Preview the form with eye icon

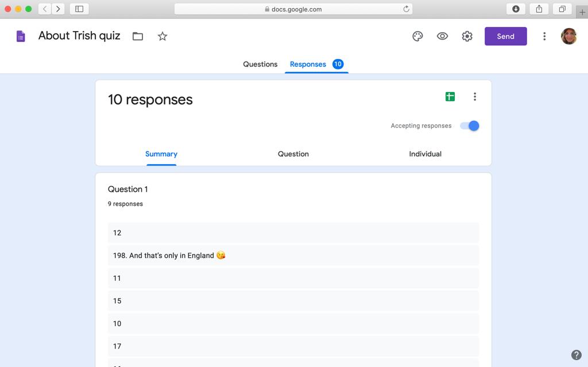(442, 36)
